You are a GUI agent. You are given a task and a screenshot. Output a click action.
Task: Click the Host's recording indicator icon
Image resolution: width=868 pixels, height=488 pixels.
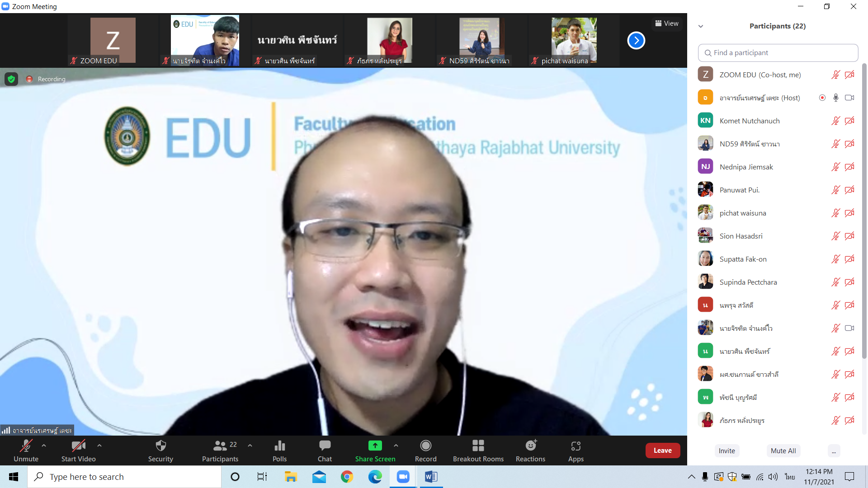822,98
